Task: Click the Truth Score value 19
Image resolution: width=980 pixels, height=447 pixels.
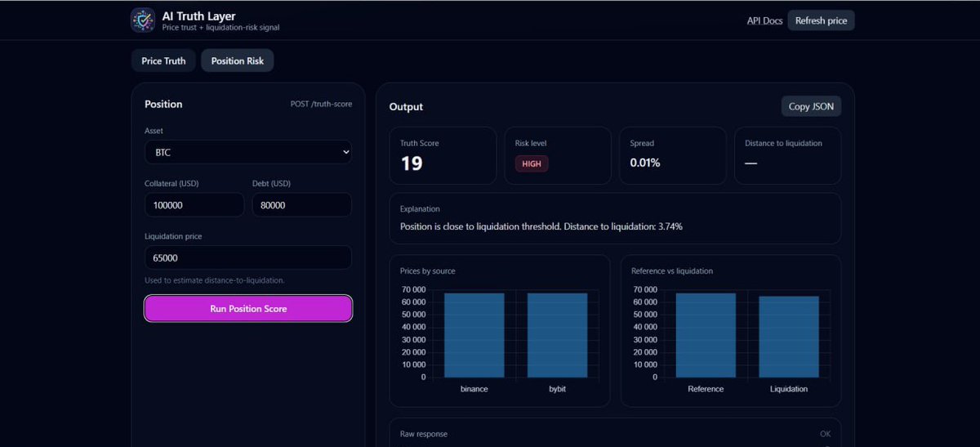Action: click(412, 163)
